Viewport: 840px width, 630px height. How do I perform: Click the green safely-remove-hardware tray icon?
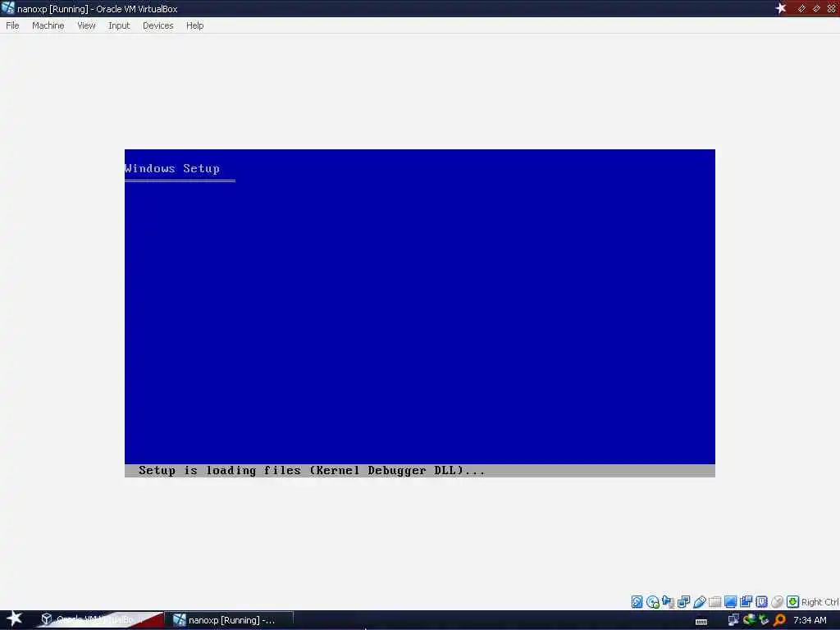[764, 620]
